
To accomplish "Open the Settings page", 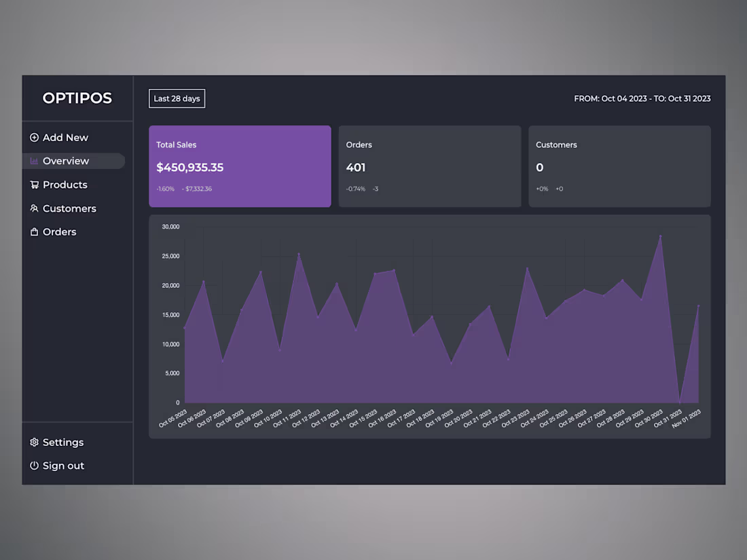I will [x=63, y=442].
